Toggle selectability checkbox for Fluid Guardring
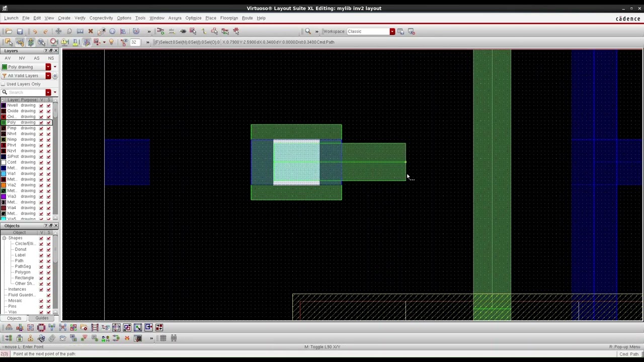644x362 pixels. 48,295
